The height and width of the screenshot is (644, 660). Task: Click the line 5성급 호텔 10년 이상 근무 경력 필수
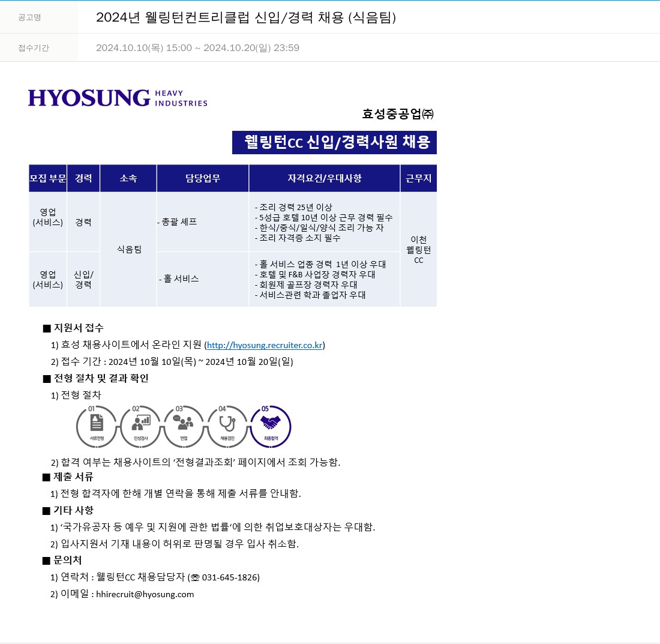point(323,217)
